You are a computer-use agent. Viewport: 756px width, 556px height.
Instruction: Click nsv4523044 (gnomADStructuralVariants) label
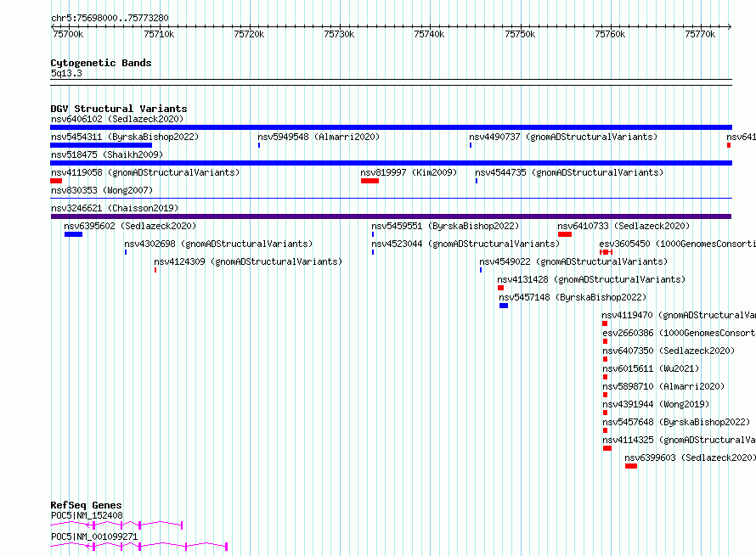click(465, 244)
